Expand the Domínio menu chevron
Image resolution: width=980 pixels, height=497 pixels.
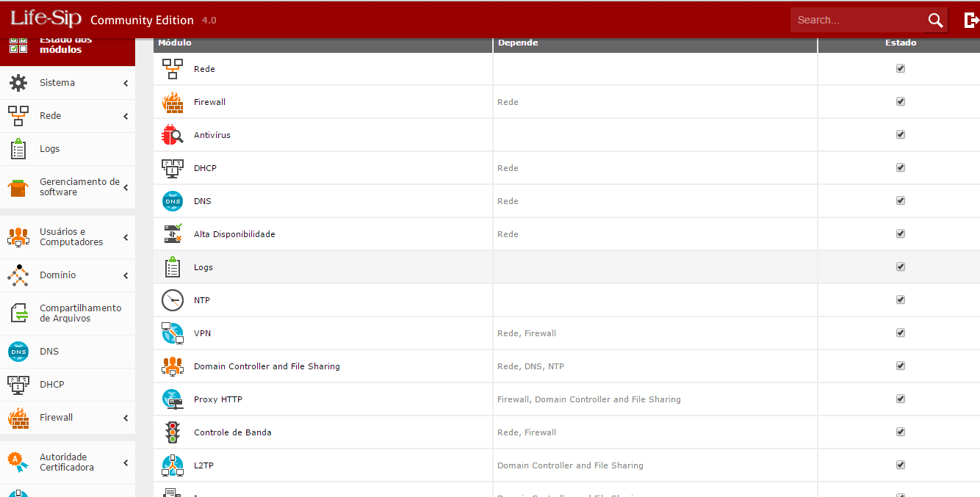(x=126, y=276)
